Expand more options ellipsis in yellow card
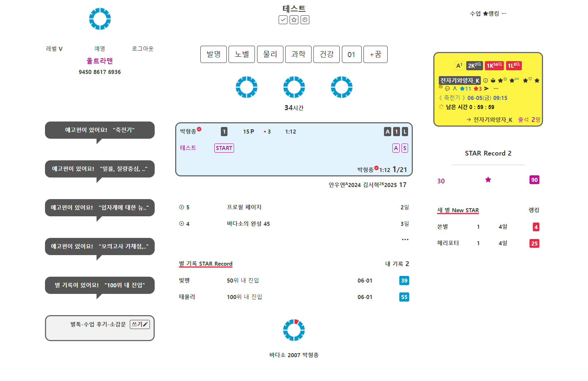This screenshot has height=381, width=588. (x=496, y=89)
